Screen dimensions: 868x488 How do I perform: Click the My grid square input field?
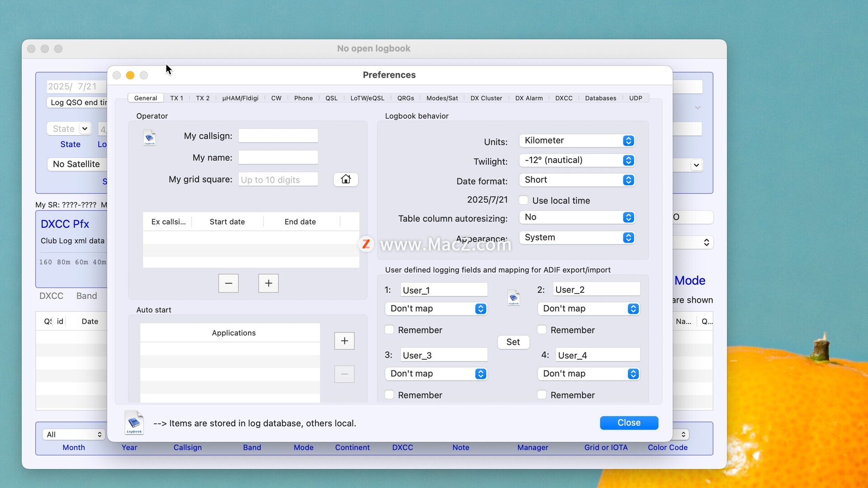(278, 179)
